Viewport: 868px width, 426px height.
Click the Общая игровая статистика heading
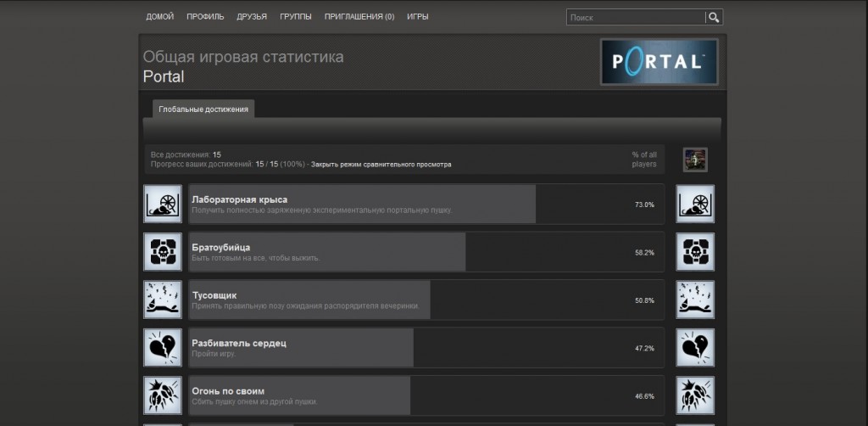click(x=243, y=57)
